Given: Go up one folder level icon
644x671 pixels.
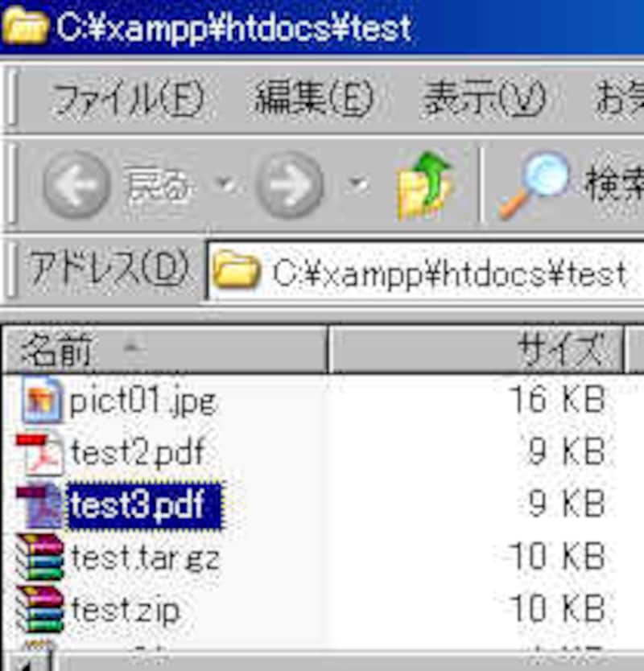Looking at the screenshot, I should (x=424, y=186).
